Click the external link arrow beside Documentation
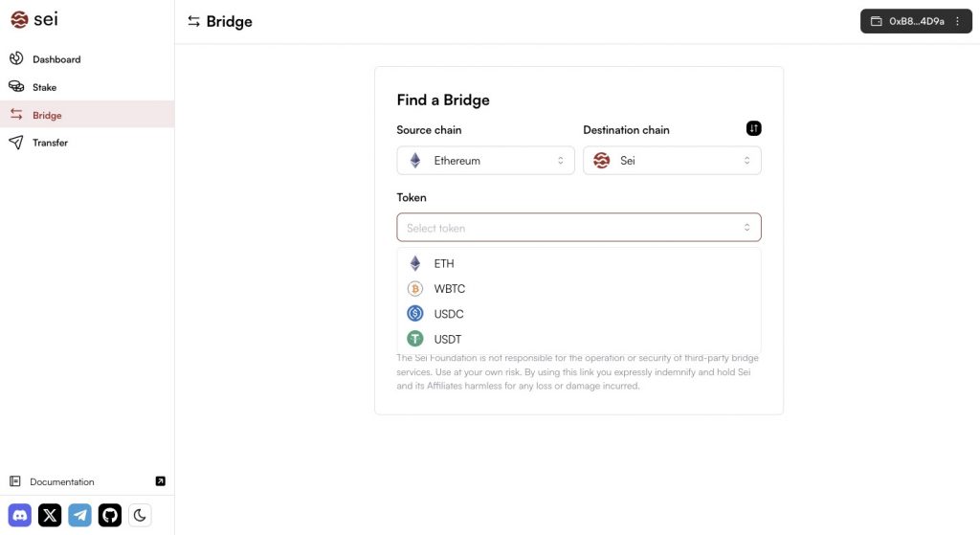 pyautogui.click(x=160, y=481)
